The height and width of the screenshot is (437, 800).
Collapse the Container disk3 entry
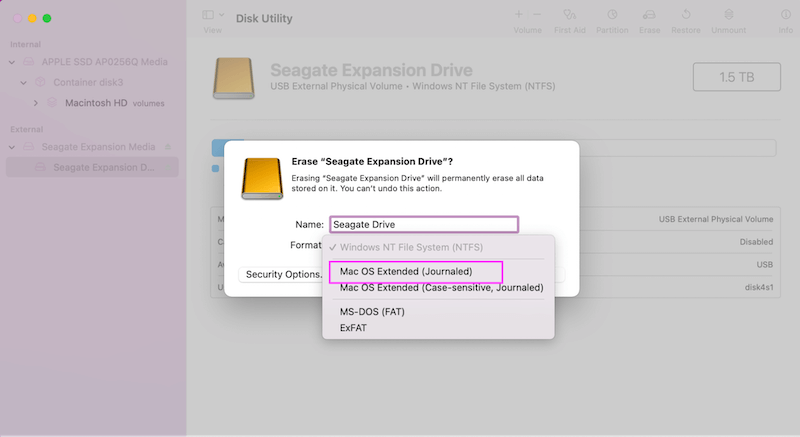click(x=23, y=83)
